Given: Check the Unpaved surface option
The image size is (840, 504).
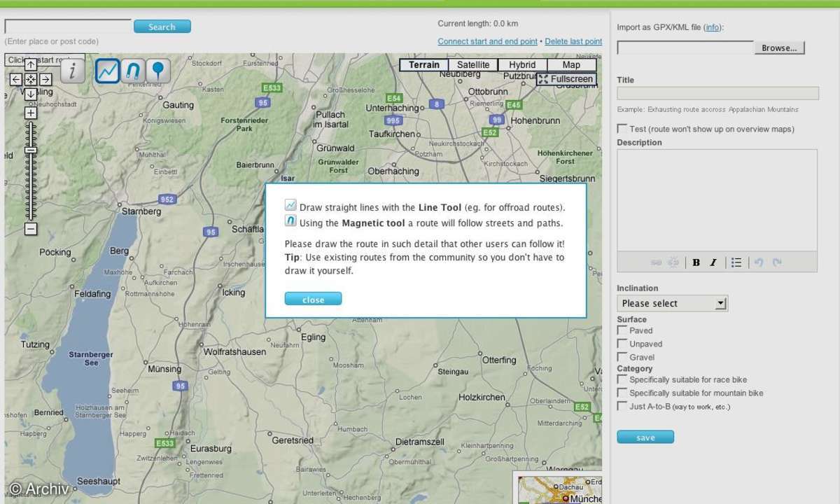Looking at the screenshot, I should (x=622, y=344).
